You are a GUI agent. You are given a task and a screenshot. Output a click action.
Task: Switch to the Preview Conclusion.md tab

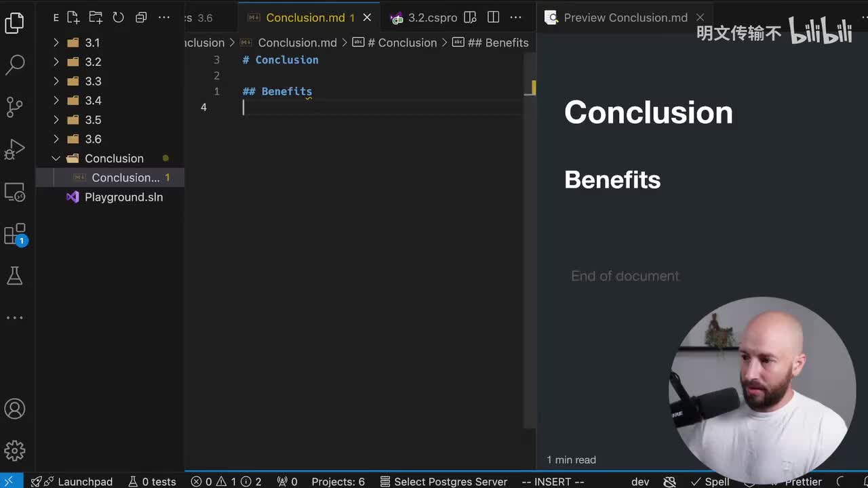pyautogui.click(x=625, y=18)
